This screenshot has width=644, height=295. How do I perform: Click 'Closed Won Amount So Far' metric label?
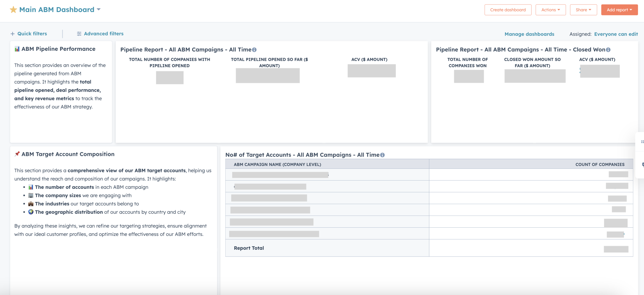tap(532, 62)
